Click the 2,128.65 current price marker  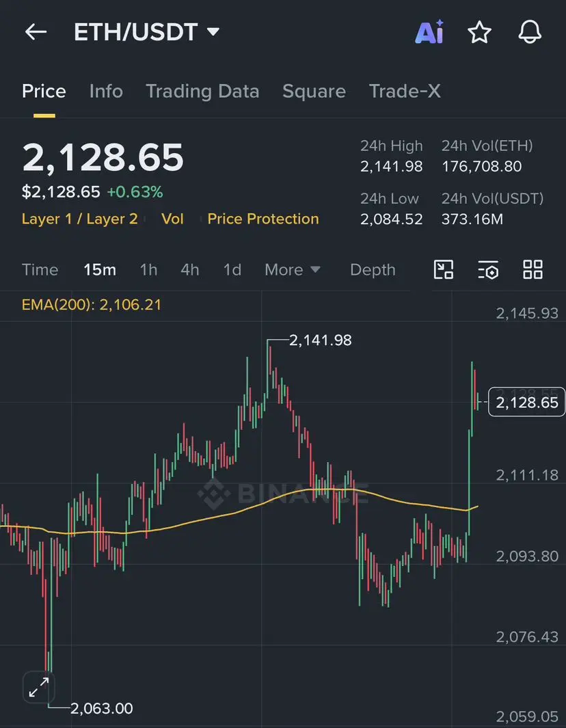(x=526, y=402)
